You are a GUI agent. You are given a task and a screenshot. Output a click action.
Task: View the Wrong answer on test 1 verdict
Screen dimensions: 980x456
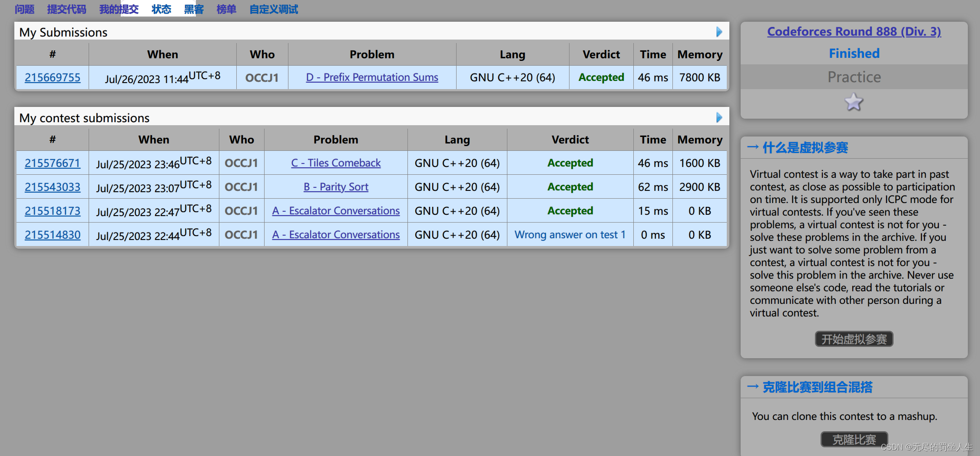pyautogui.click(x=570, y=235)
